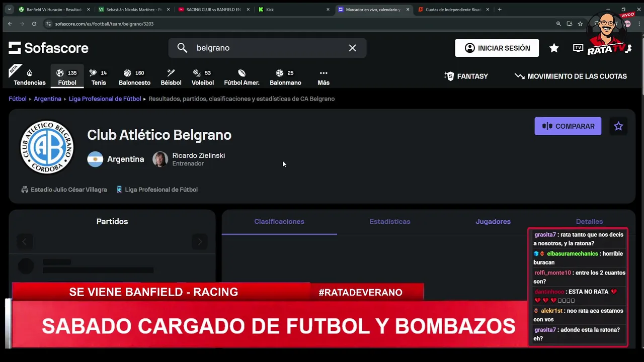Go to previous matches with left arrow
This screenshot has height=362, width=644.
(x=24, y=242)
